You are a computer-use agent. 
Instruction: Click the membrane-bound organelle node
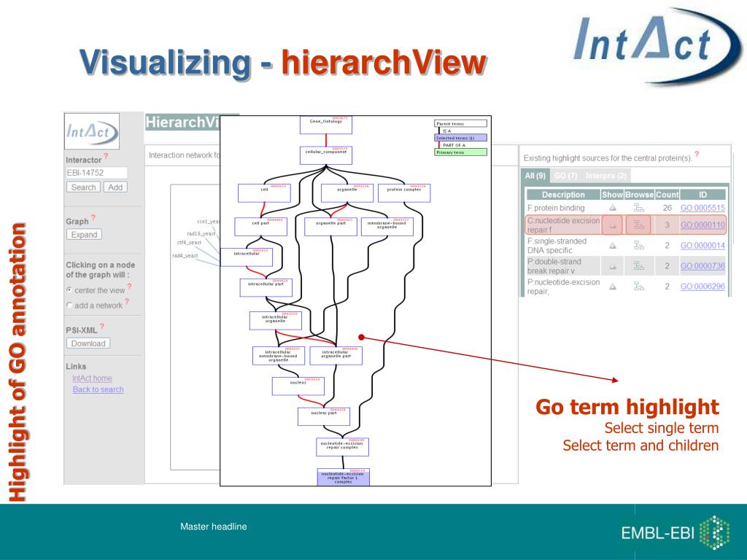tap(387, 227)
